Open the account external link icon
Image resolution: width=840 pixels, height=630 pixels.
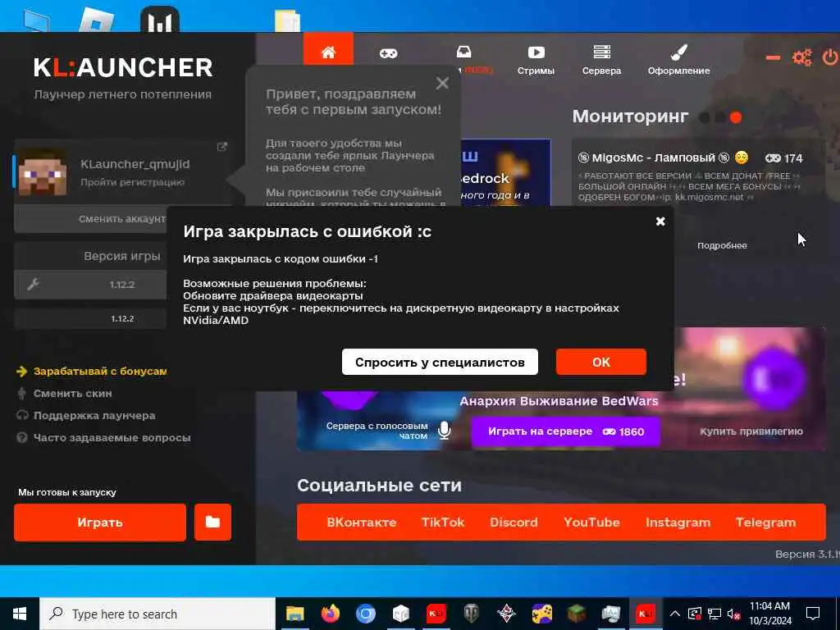(221, 147)
